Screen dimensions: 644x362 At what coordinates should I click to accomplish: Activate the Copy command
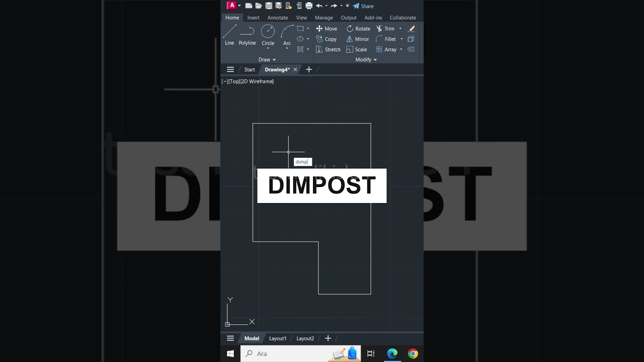[327, 39]
